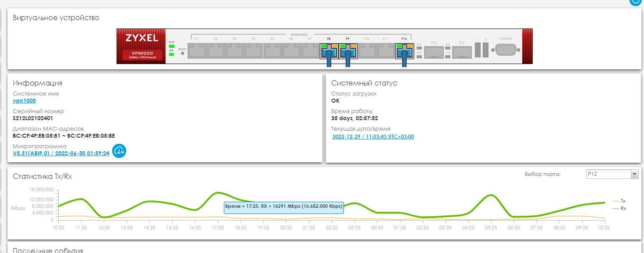Select port P10 on virtual device
This screenshot has width=644, height=253.
point(366,50)
